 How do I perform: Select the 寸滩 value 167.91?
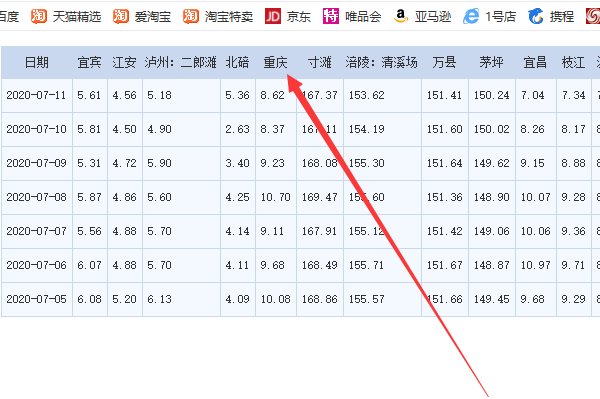320,231
